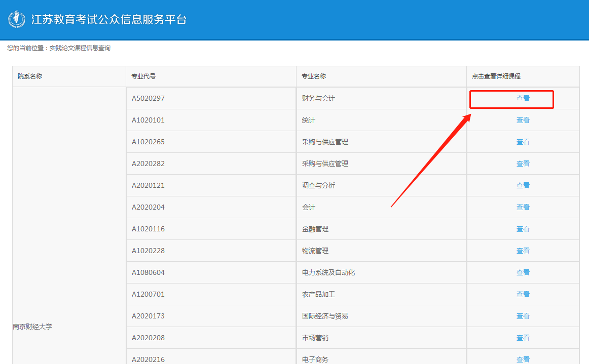View courses for major code A1020265
589x364 pixels.
(x=523, y=142)
